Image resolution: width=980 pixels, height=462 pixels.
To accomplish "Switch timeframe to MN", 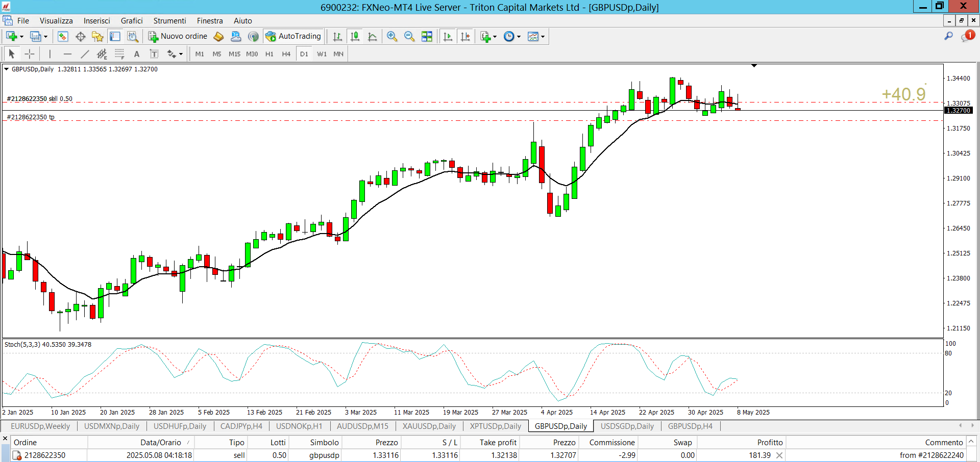I will [x=338, y=54].
